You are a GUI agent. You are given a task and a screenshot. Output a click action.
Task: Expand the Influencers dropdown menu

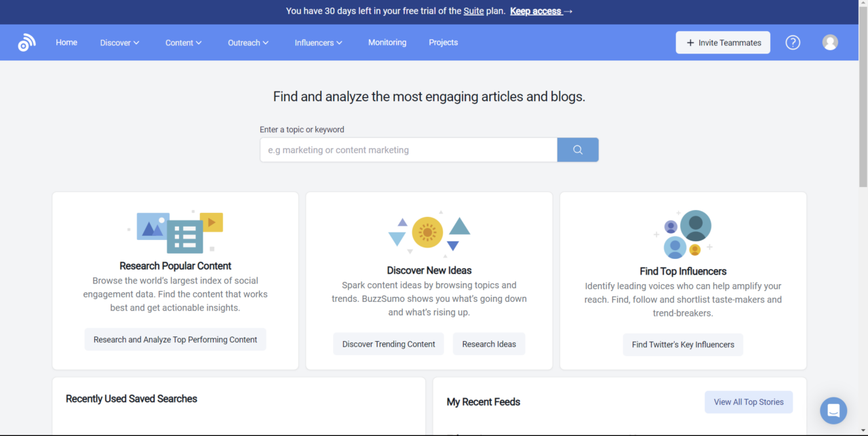point(318,43)
